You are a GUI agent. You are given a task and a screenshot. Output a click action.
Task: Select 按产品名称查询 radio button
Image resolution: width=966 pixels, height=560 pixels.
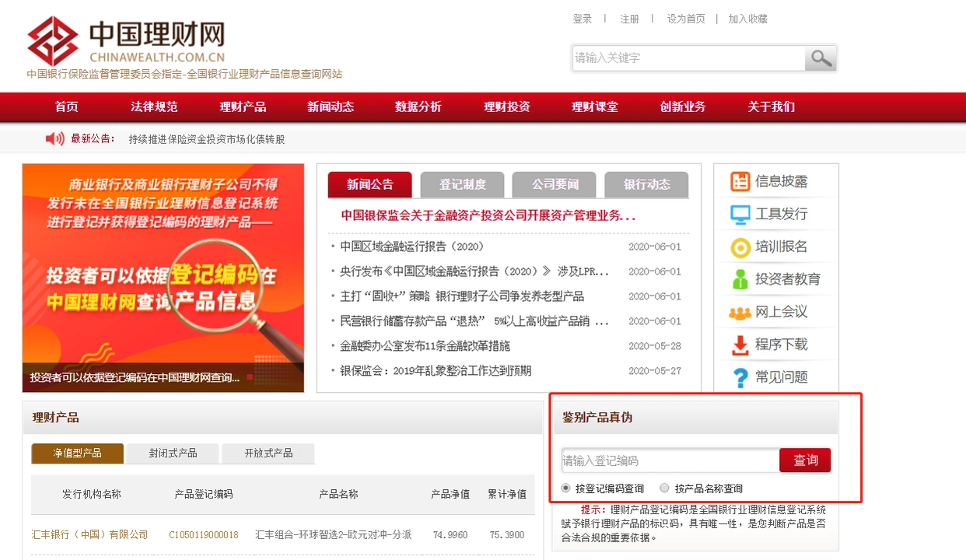tap(664, 488)
